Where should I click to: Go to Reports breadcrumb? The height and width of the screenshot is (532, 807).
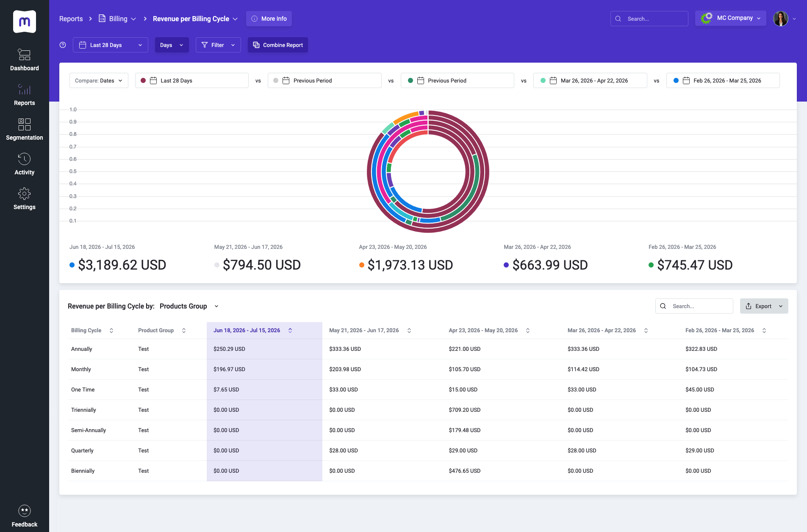click(x=71, y=19)
